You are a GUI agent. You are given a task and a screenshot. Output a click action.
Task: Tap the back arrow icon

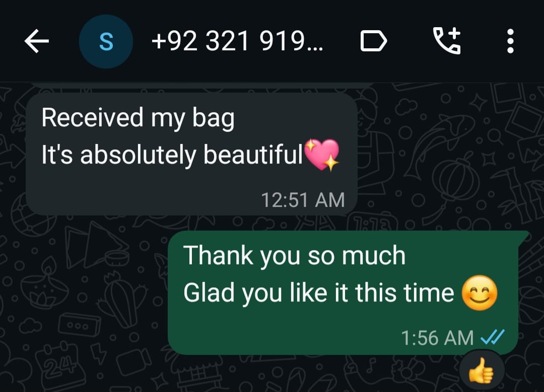pos(37,41)
